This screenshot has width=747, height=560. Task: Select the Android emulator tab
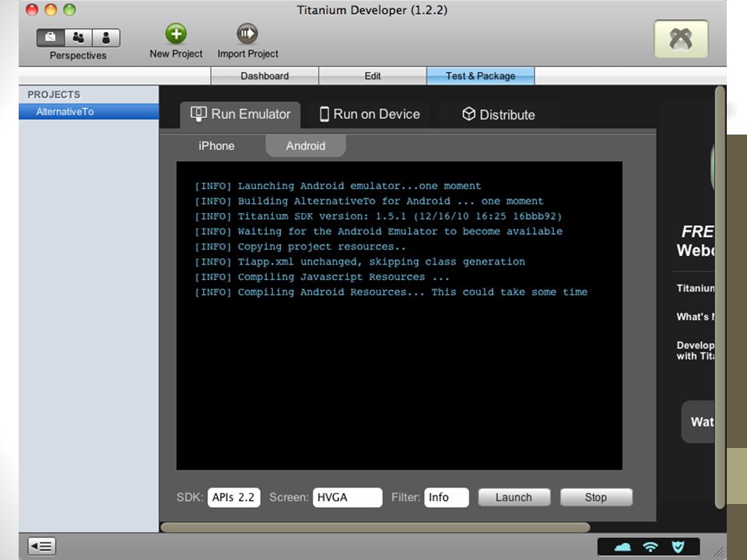pyautogui.click(x=305, y=145)
